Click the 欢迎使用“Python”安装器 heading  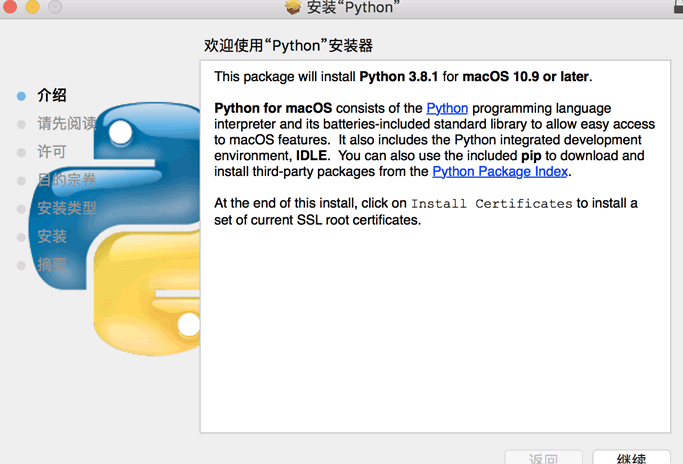coord(288,45)
